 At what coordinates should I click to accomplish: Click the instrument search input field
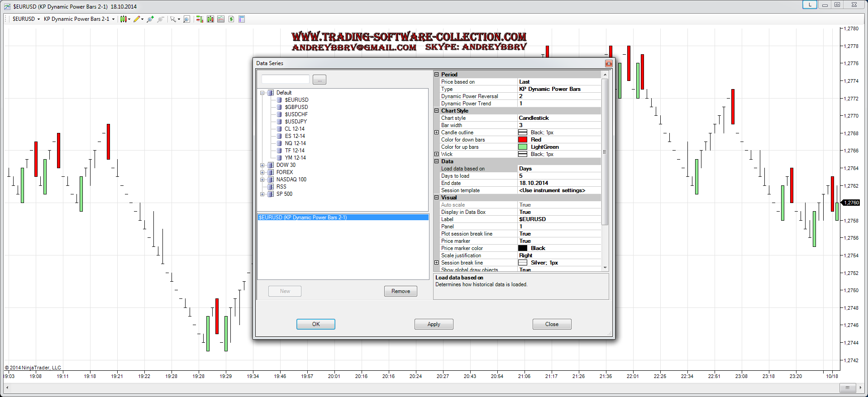pos(286,80)
